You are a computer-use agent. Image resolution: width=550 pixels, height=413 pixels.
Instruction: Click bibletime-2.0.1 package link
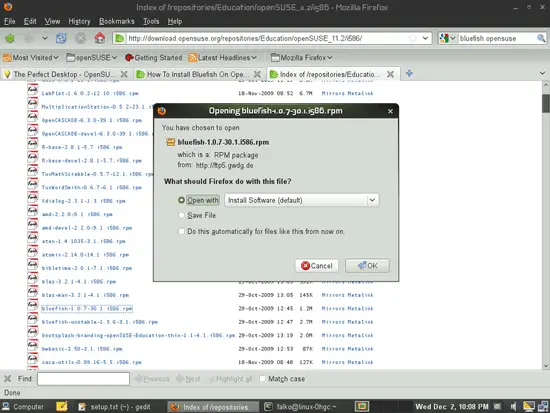[87, 268]
